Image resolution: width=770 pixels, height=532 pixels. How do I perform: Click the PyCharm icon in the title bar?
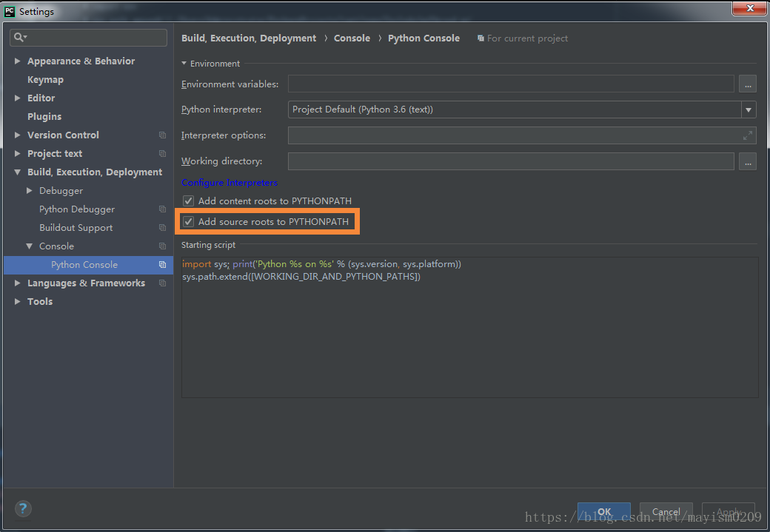click(x=10, y=11)
